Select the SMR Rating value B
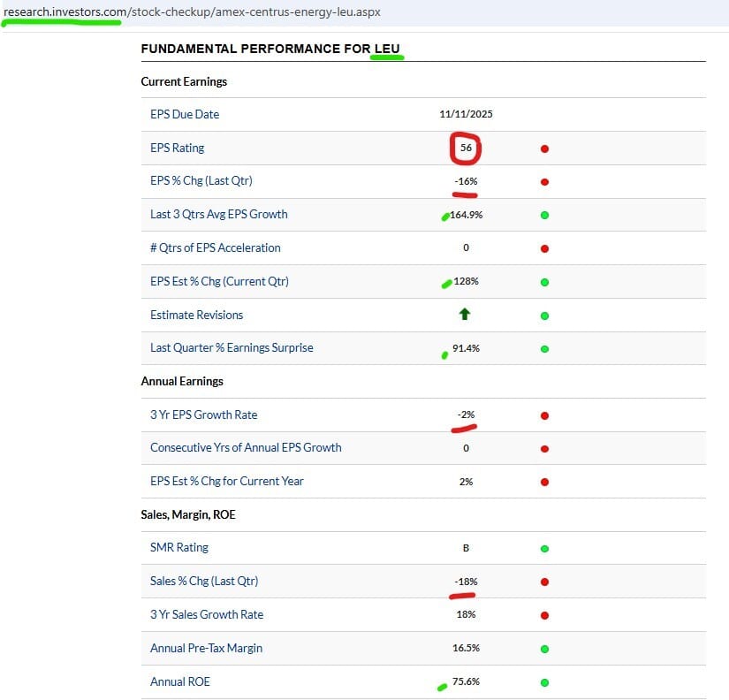Image resolution: width=729 pixels, height=700 pixels. click(466, 548)
